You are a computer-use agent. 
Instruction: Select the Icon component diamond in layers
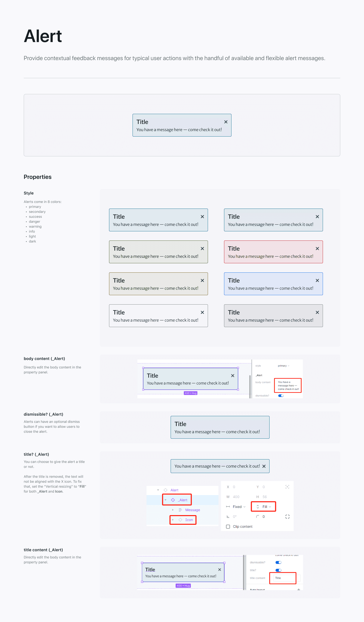[180, 520]
